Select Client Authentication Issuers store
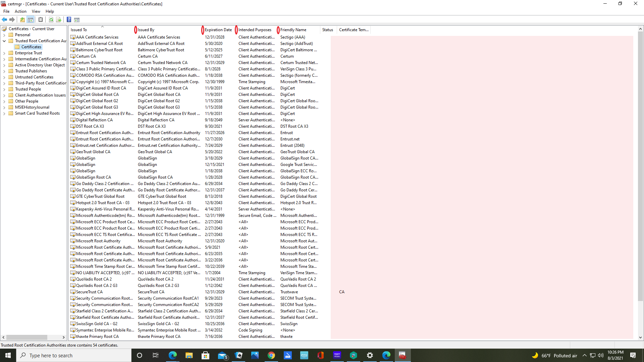The height and width of the screenshot is (362, 644). (40, 95)
